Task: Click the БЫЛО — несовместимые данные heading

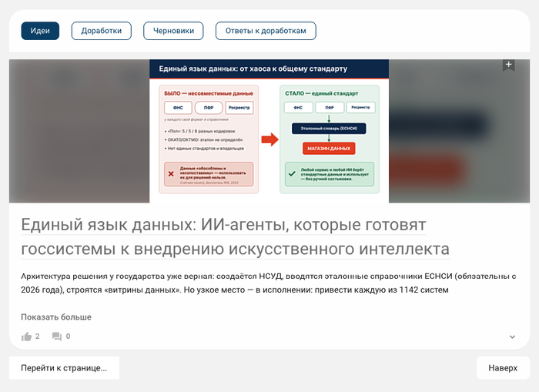Action: click(x=209, y=93)
